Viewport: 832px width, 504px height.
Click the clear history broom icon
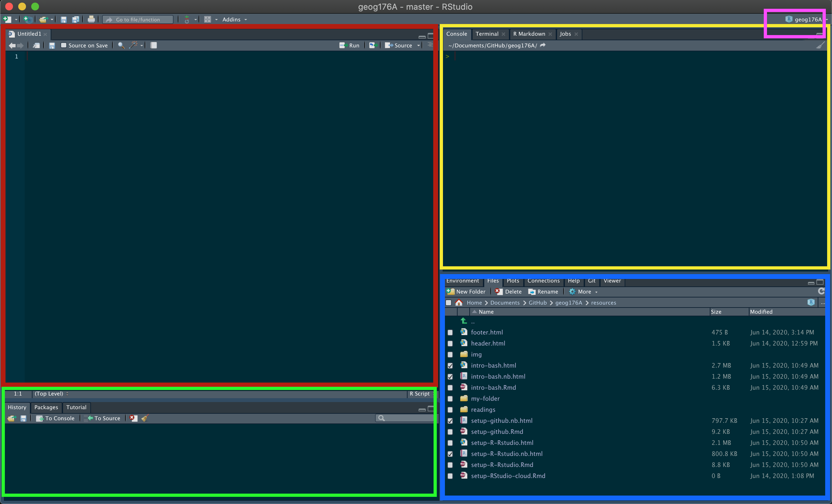(145, 418)
